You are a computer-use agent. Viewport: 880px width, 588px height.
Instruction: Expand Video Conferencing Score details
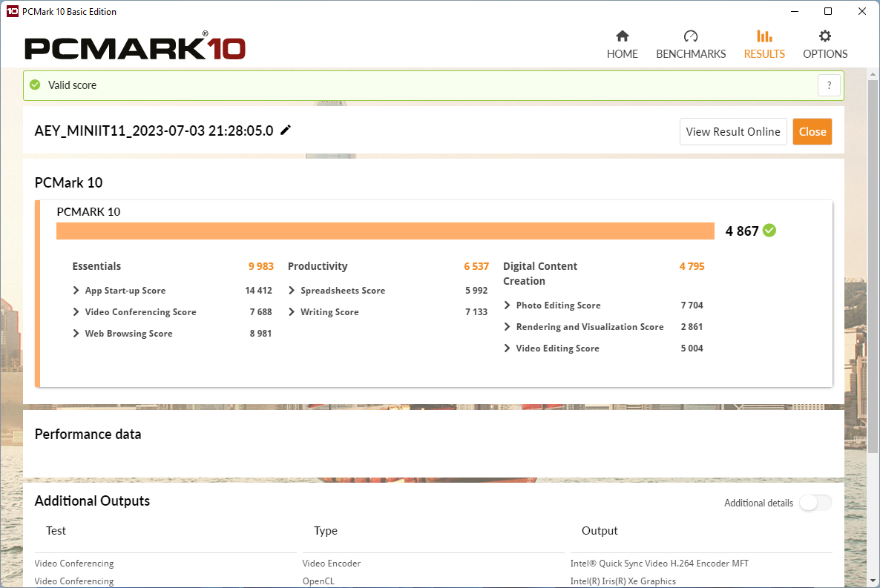[x=76, y=311]
